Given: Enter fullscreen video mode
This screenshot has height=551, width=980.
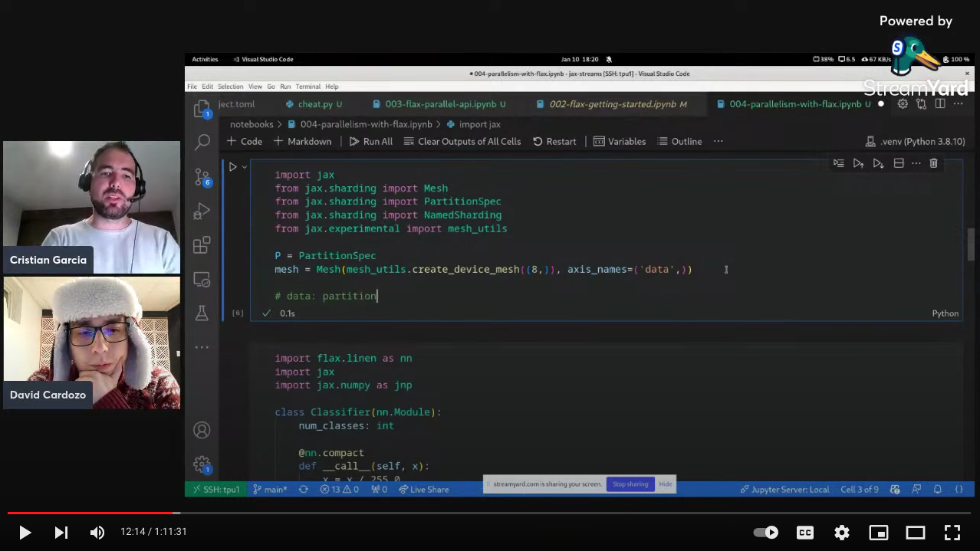Looking at the screenshot, I should tap(952, 532).
